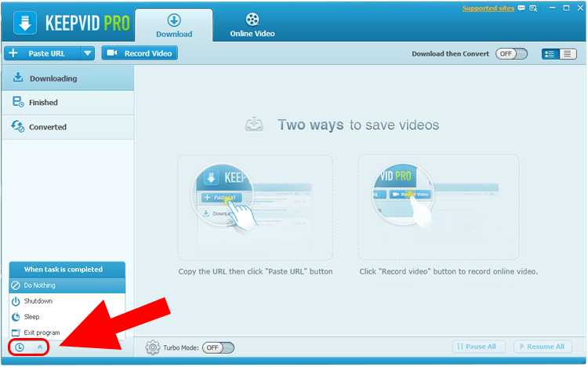This screenshot has height=367, width=588.
Task: Click the 'Click "Record video" button' caption
Action: click(x=448, y=271)
